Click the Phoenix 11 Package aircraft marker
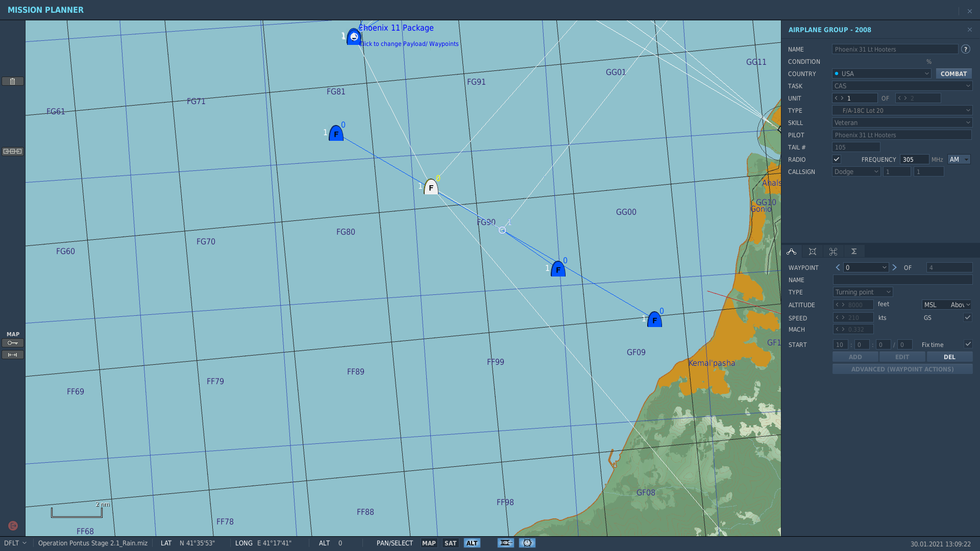Image resolution: width=980 pixels, height=551 pixels. click(x=354, y=37)
